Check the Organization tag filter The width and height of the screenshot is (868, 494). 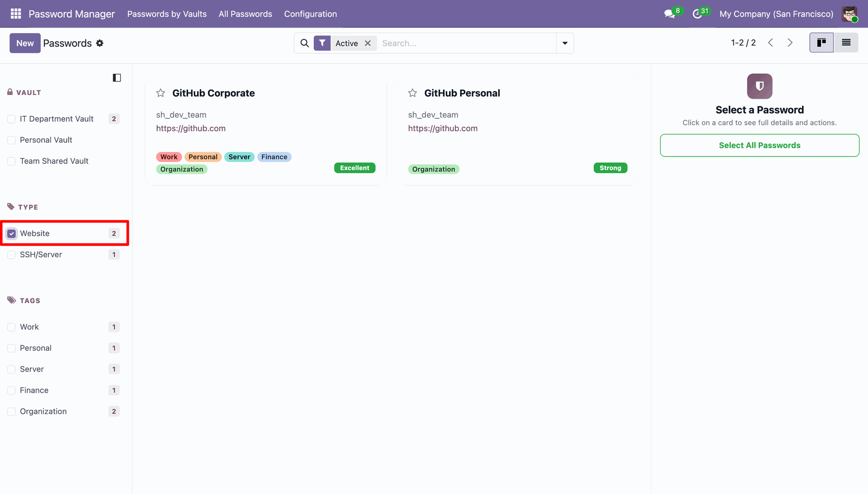tap(12, 412)
